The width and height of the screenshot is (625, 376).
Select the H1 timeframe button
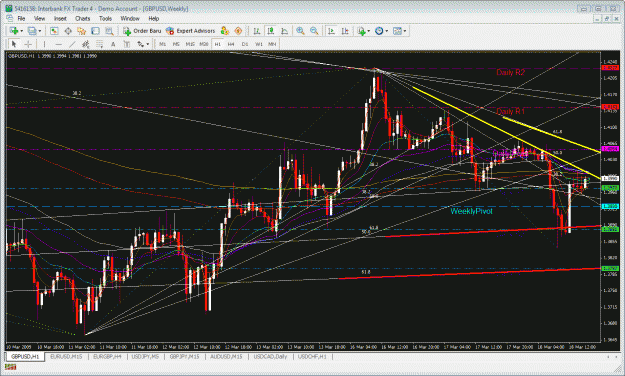coord(218,44)
